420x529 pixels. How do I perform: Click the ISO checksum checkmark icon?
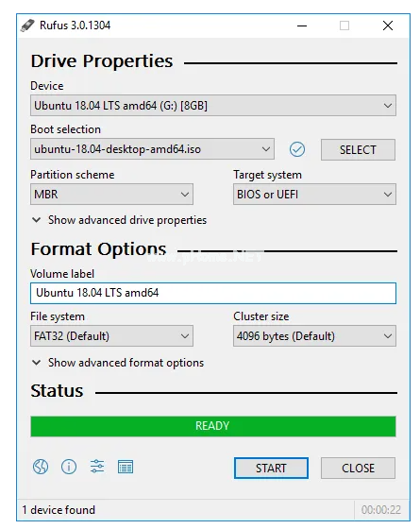click(297, 149)
